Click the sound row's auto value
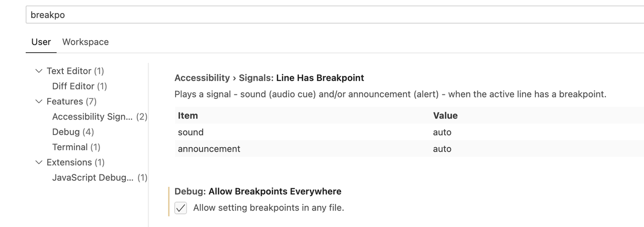Viewport: 644px width, 227px height. coord(442,133)
